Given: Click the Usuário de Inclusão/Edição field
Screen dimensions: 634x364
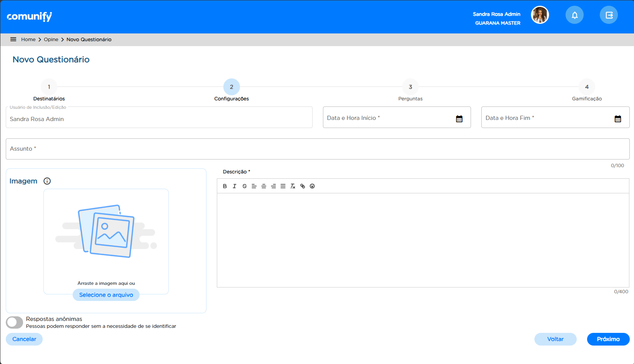Looking at the screenshot, I should point(159,117).
